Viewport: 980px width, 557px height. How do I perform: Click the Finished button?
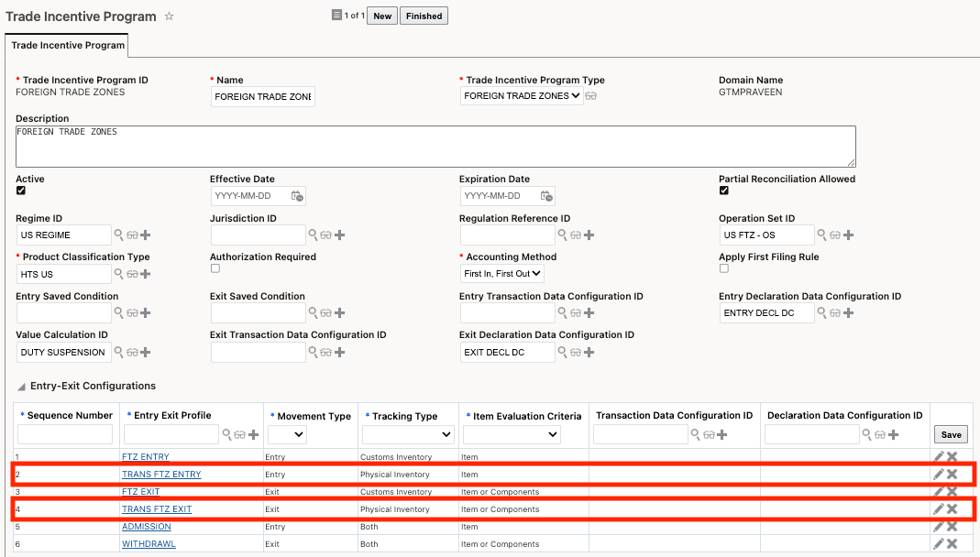(x=424, y=16)
